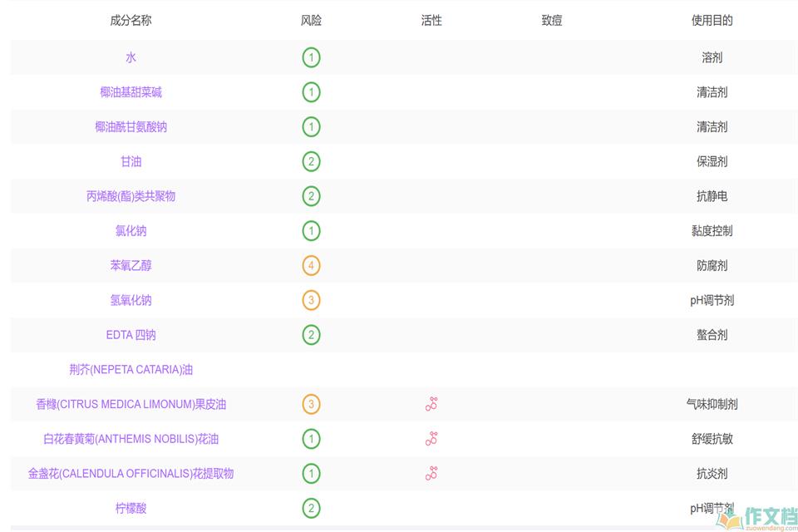Click the active ingredient icon for 香橼果皮油
Viewport: 798px width, 532px height.
click(431, 404)
